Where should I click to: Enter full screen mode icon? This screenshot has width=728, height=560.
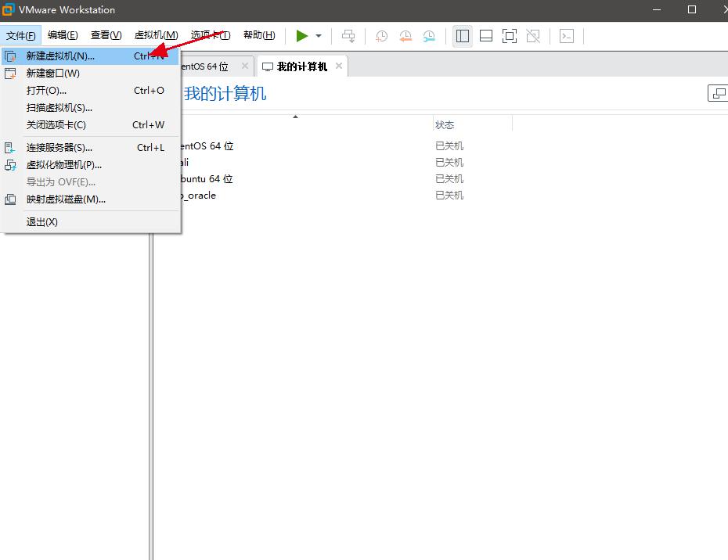510,36
